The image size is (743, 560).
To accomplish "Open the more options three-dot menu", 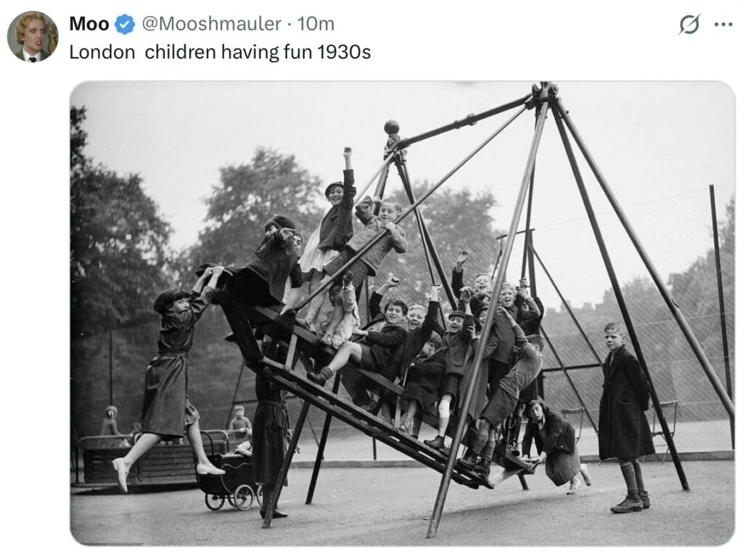I will (723, 25).
